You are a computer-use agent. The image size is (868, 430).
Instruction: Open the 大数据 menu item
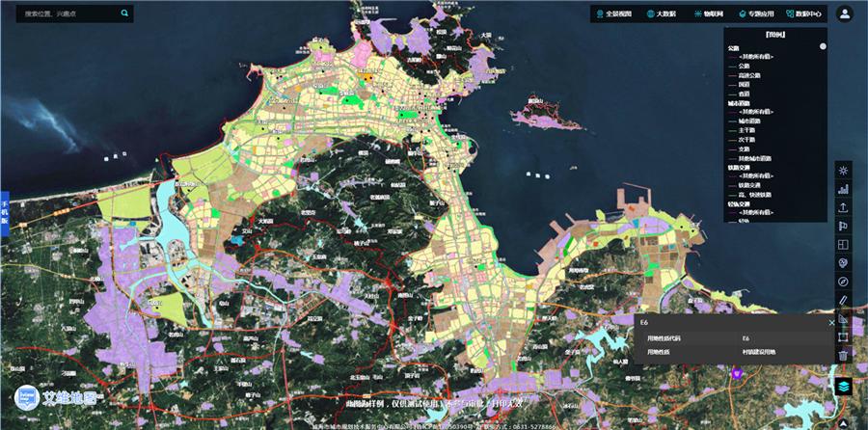[x=661, y=13]
